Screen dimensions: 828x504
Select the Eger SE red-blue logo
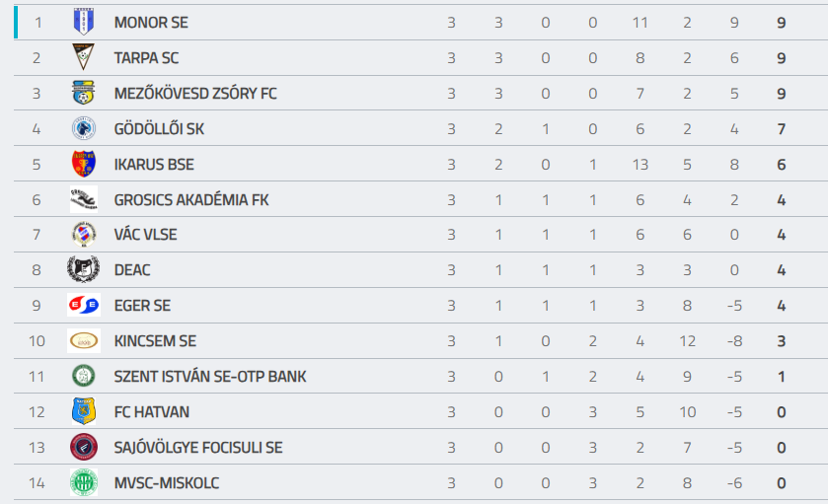(84, 305)
